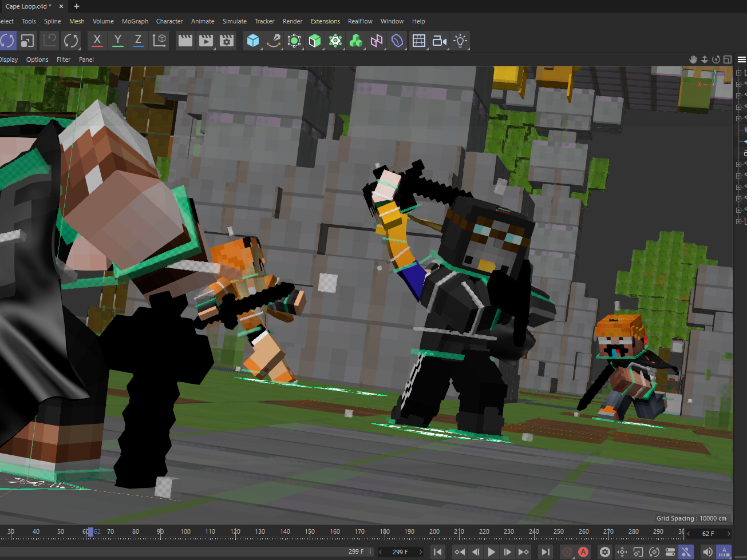Go to previous keyframe
The image size is (747, 560).
459,552
